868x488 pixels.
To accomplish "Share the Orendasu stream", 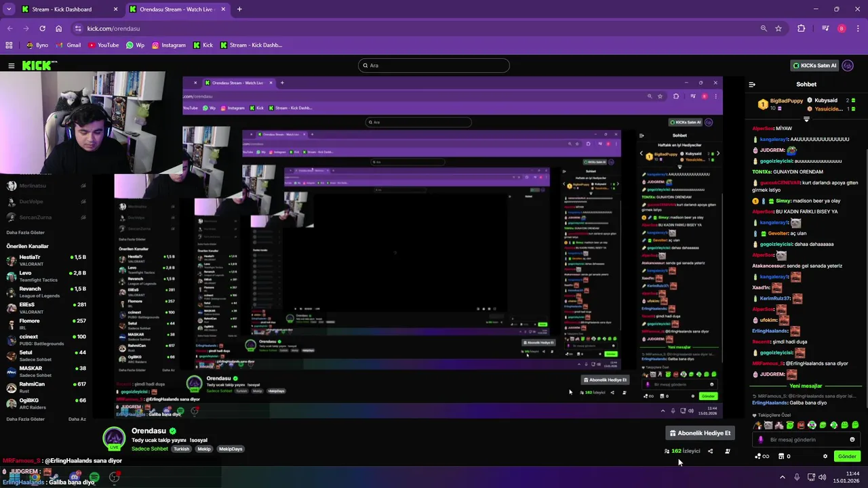I will click(711, 451).
